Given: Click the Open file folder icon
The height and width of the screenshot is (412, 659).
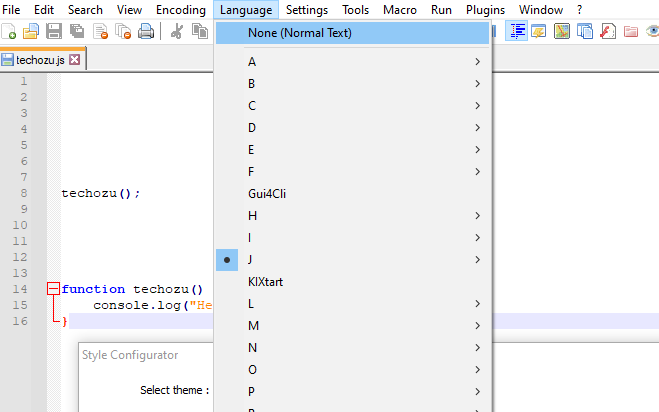Looking at the screenshot, I should [31, 32].
